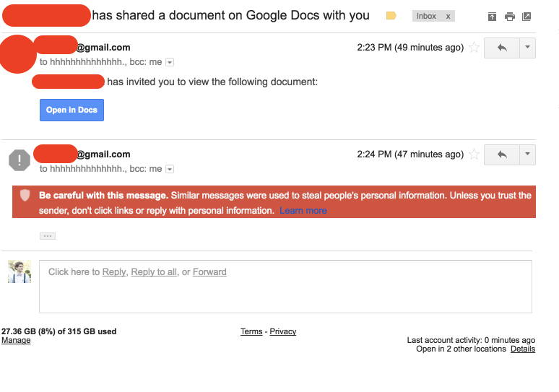
Task: Click the Forward link
Action: coord(209,272)
